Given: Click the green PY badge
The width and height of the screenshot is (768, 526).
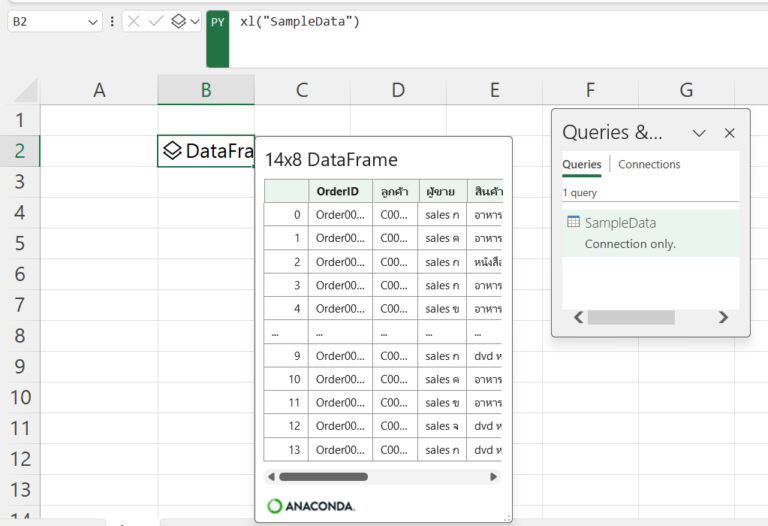Looking at the screenshot, I should [218, 21].
